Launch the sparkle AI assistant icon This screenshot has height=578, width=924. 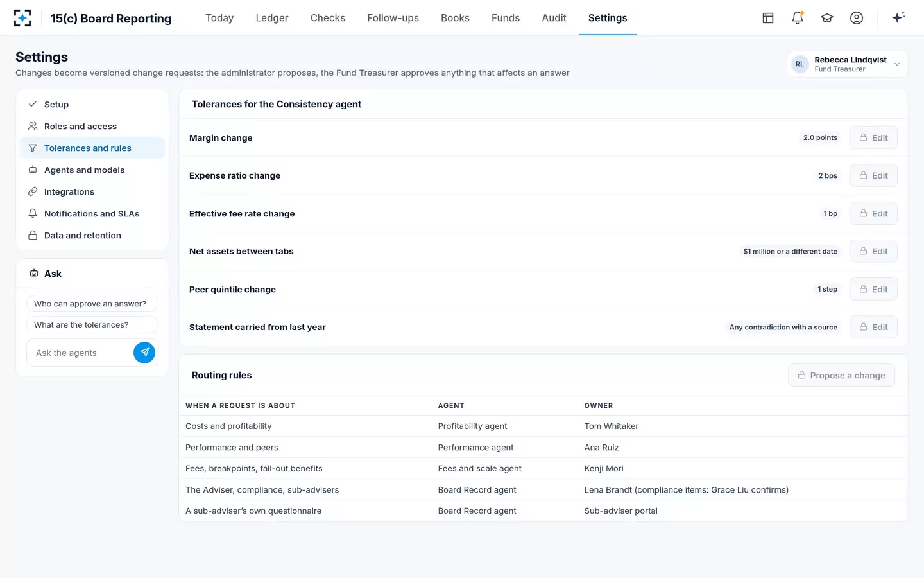coord(898,17)
